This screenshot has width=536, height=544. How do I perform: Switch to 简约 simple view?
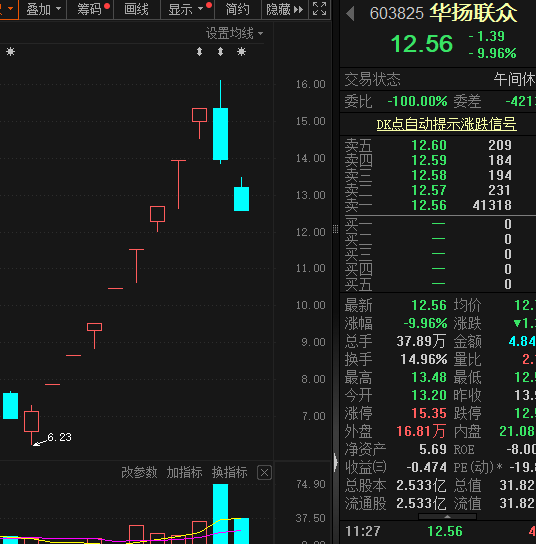pos(238,9)
